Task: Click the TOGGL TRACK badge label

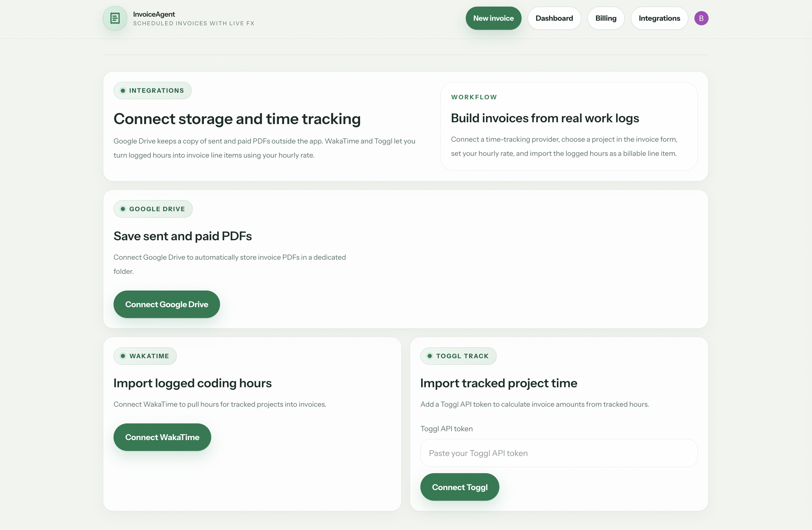Action: click(x=462, y=356)
